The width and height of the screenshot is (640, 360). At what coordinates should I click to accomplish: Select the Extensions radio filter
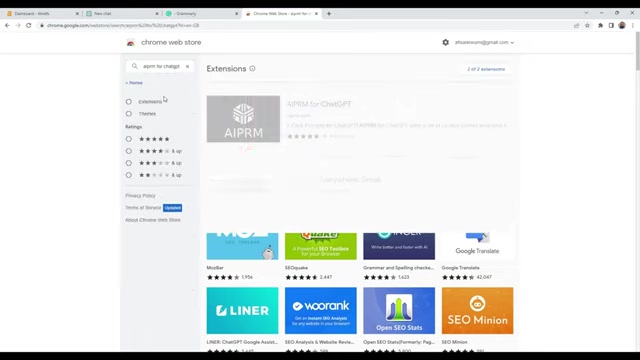click(x=129, y=102)
